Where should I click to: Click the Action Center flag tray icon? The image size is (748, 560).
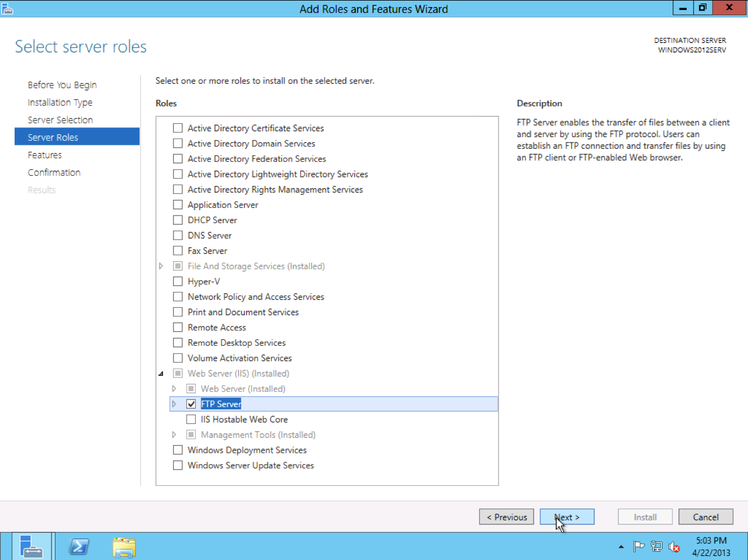coord(639,547)
